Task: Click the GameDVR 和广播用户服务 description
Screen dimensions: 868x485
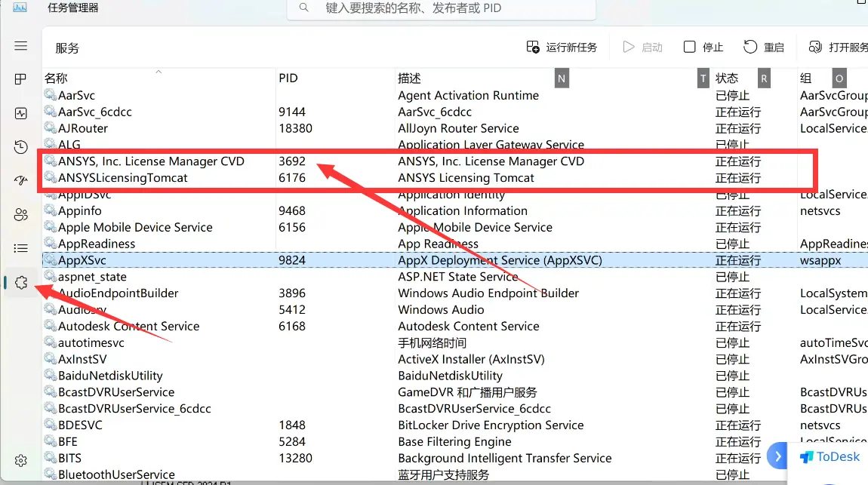Action: [x=467, y=392]
